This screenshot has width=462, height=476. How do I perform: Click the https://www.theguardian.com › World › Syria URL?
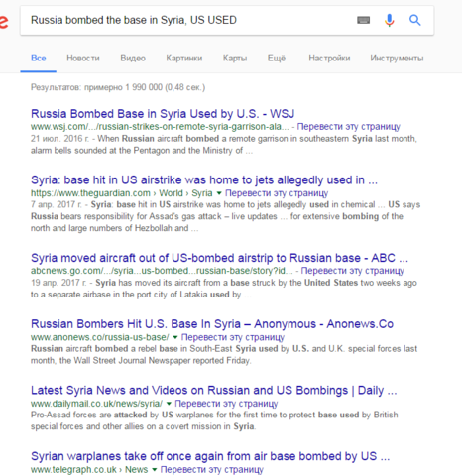122,193
